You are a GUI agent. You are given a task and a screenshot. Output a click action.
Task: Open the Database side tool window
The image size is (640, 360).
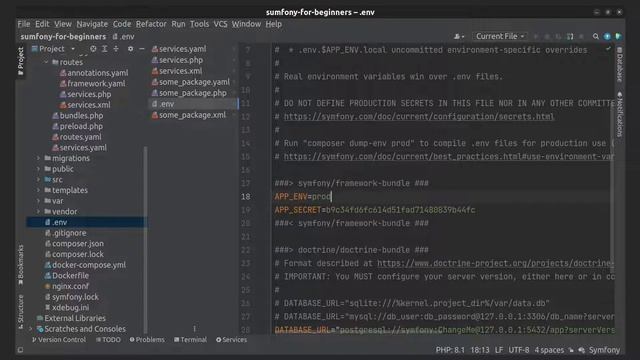(x=620, y=64)
